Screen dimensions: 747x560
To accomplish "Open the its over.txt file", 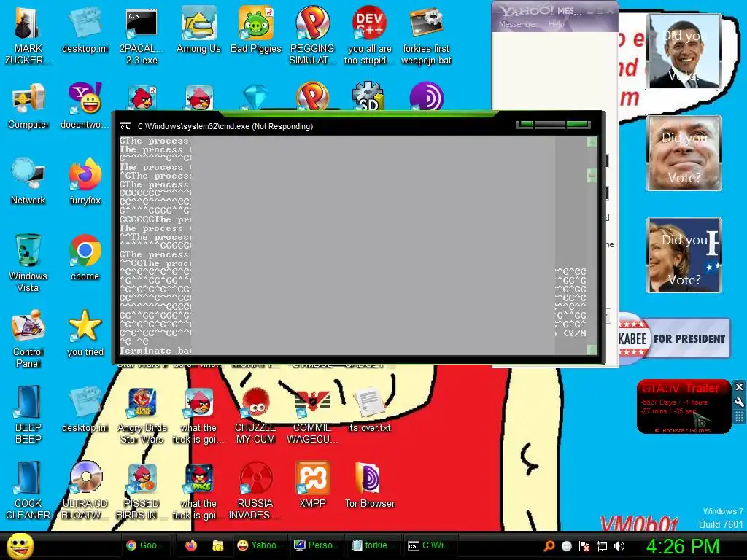I will point(369,410).
